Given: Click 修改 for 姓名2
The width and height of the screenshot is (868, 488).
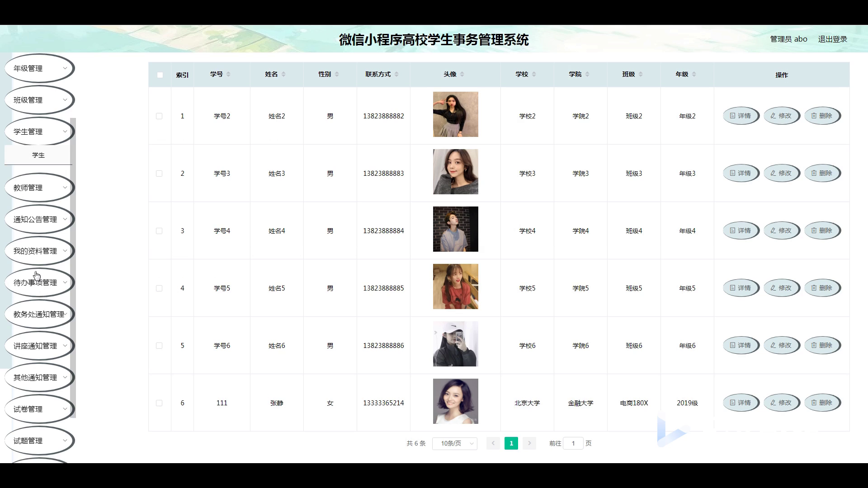Looking at the screenshot, I should click(782, 116).
